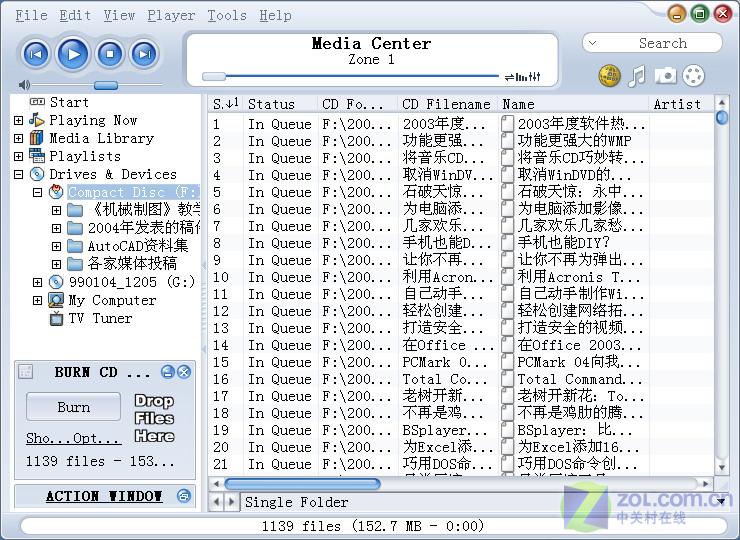Switch to the film reel video mode
The width and height of the screenshot is (740, 540).
tap(693, 76)
